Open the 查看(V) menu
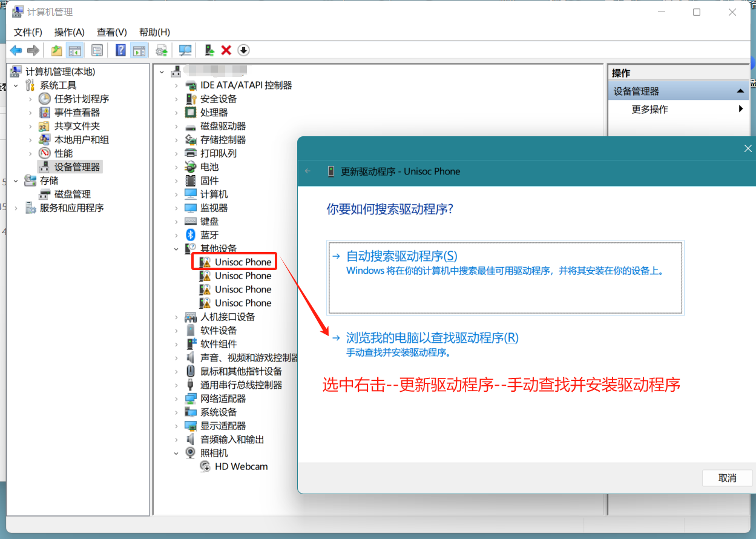 pos(112,32)
